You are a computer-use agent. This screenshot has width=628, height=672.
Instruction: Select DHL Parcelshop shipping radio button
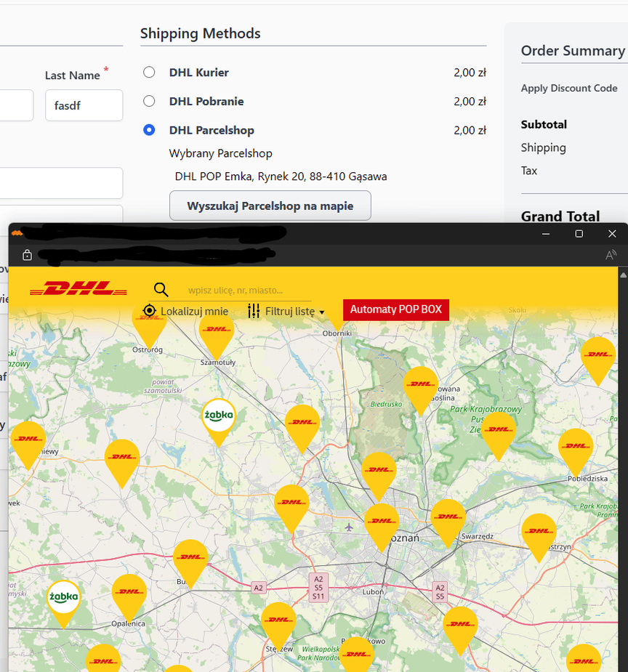[149, 129]
